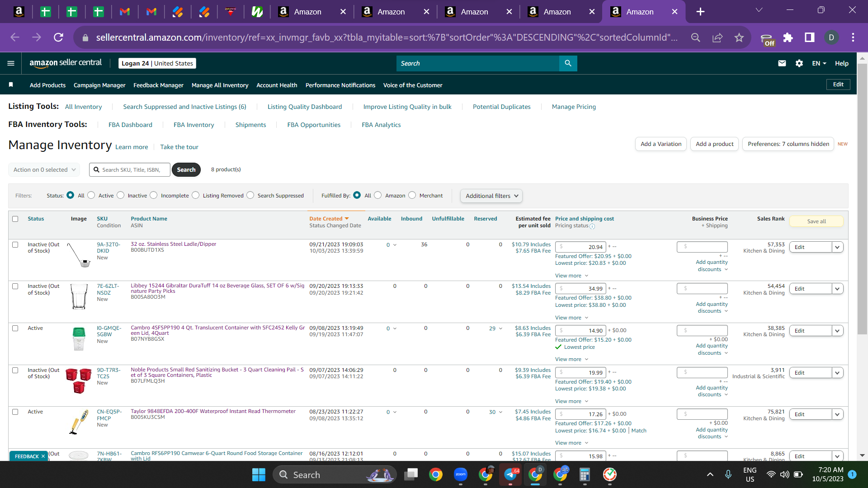Open Feedback Manager menu item
Screen dimensions: 868x488
click(158, 85)
